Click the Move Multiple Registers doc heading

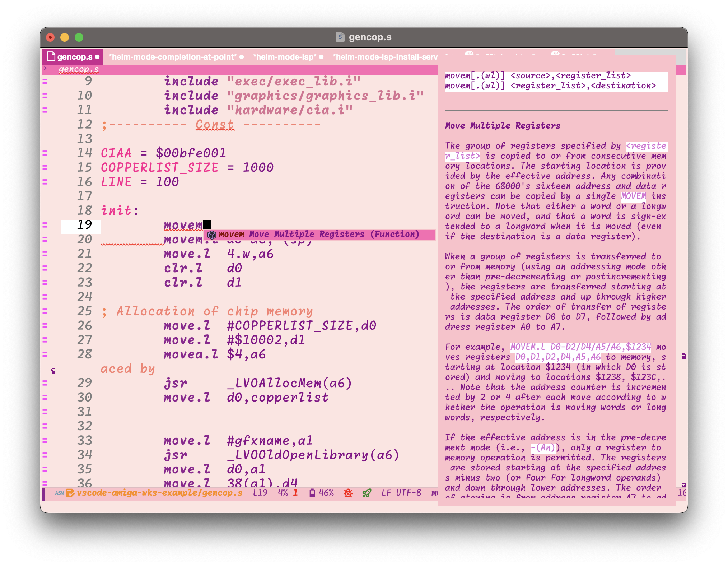point(503,126)
